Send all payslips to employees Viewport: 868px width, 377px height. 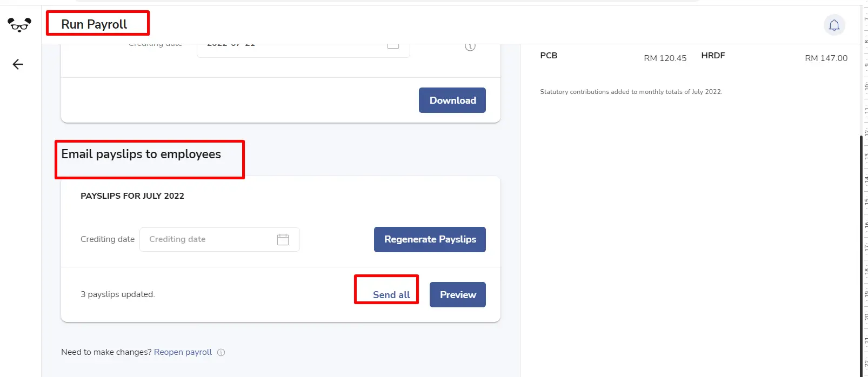point(391,294)
